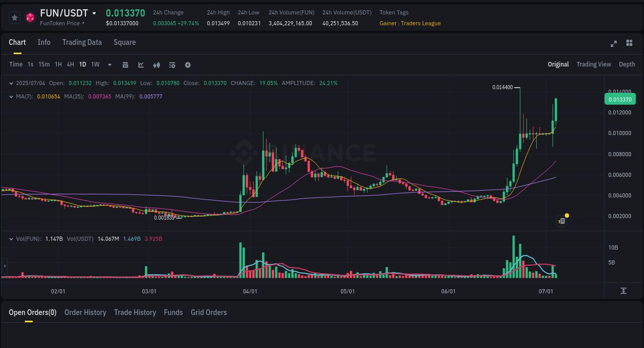644x348 pixels.
Task: Collapse the OHLC info row chevron
Action: pos(11,82)
